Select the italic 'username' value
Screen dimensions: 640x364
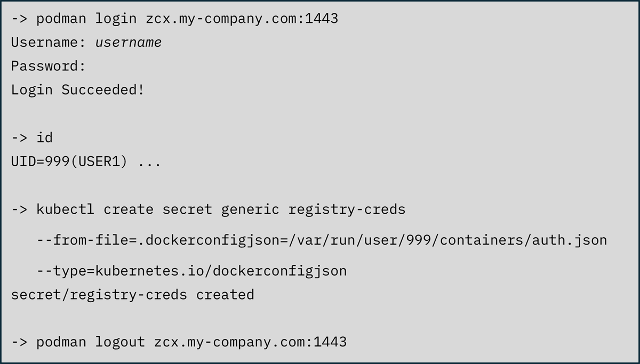(x=128, y=43)
